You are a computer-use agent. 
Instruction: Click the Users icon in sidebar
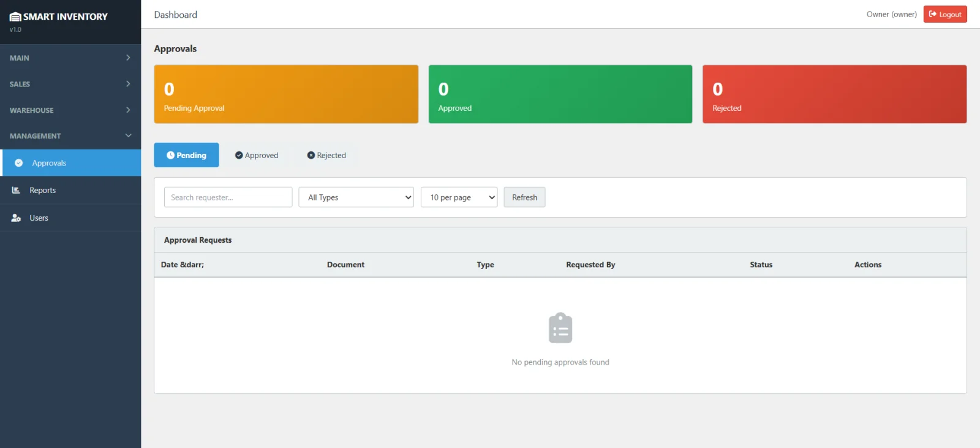click(16, 218)
